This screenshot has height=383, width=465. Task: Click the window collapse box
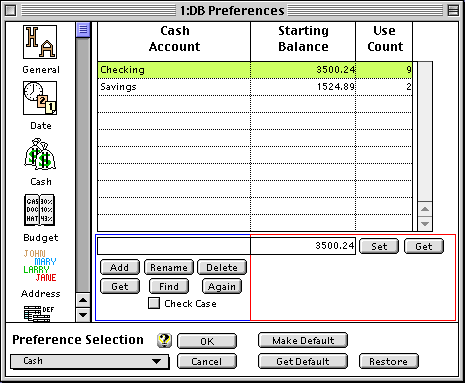click(453, 11)
